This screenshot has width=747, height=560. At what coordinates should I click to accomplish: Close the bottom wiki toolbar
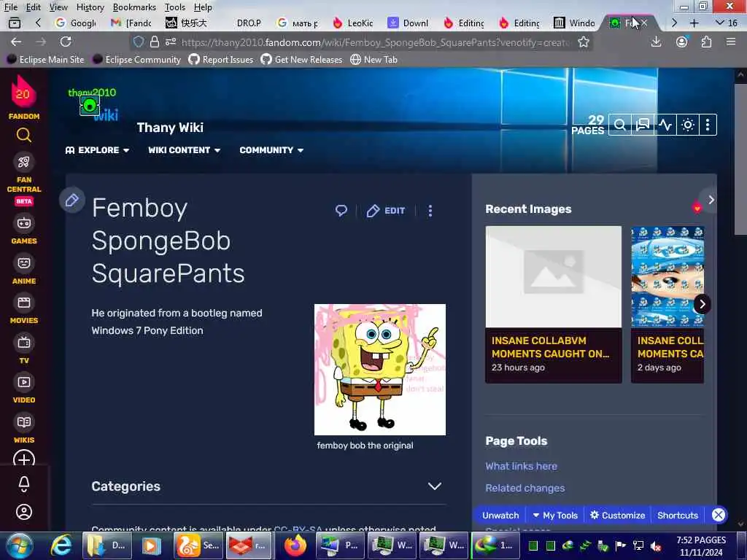click(x=719, y=515)
